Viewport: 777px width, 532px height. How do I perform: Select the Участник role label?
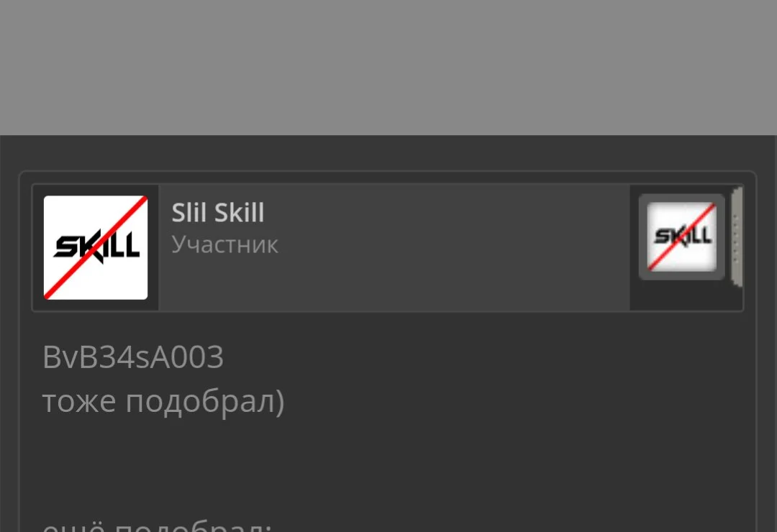pos(224,244)
